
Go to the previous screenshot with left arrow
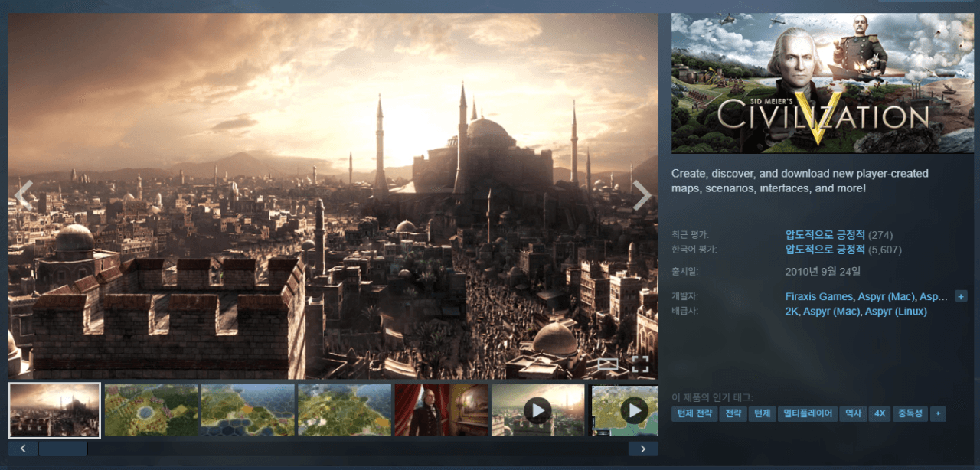pyautogui.click(x=23, y=196)
